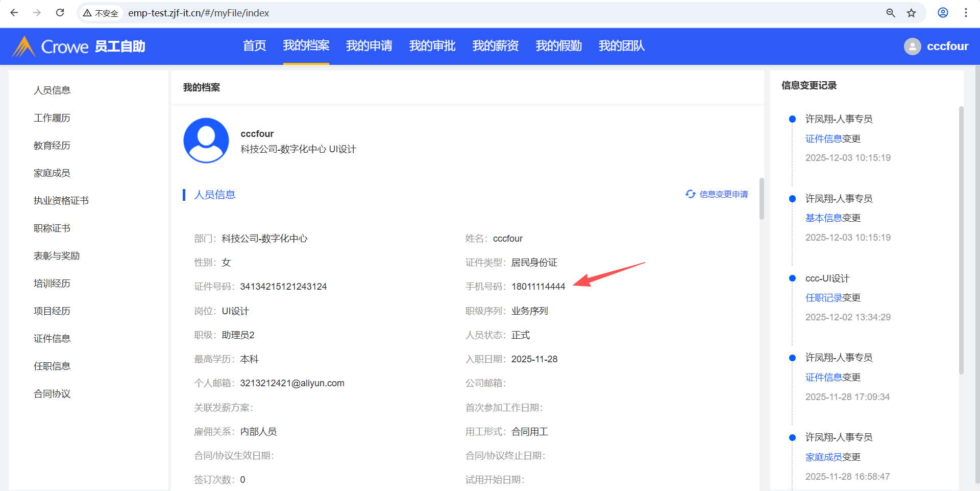Click the large blue profile avatar
980x491 pixels.
coord(206,141)
